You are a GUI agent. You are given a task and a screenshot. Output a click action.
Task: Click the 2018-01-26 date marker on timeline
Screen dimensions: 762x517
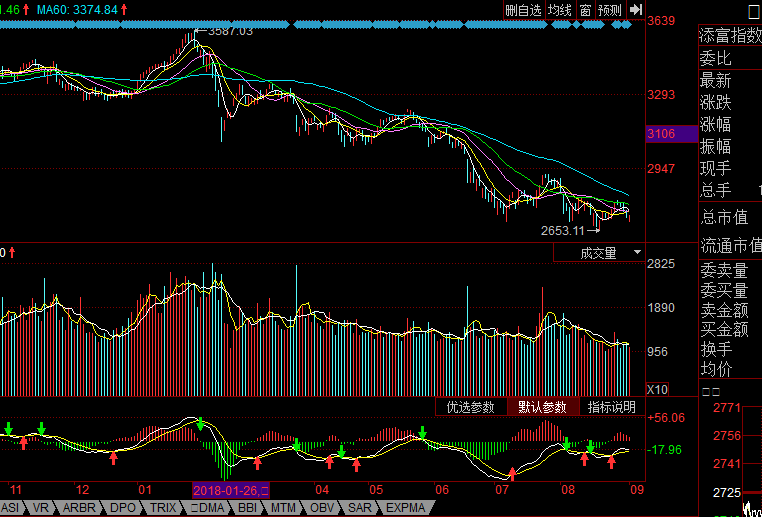point(230,490)
